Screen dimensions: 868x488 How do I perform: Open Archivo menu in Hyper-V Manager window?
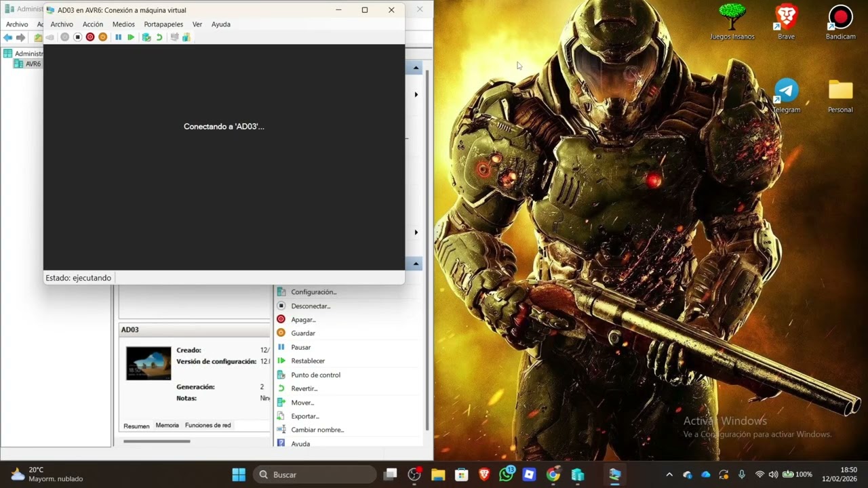click(x=17, y=24)
